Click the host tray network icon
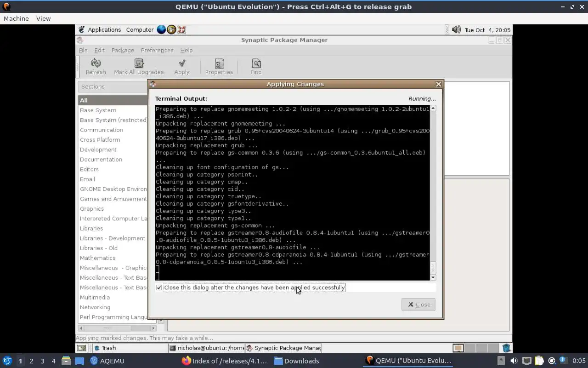This screenshot has width=588, height=368. [x=526, y=361]
